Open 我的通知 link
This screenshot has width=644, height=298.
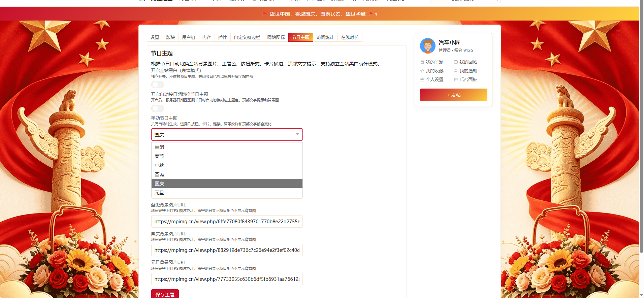(468, 71)
